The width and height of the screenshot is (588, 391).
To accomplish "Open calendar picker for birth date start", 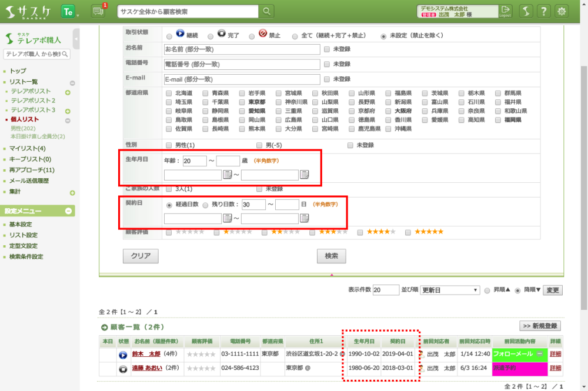I will 228,175.
